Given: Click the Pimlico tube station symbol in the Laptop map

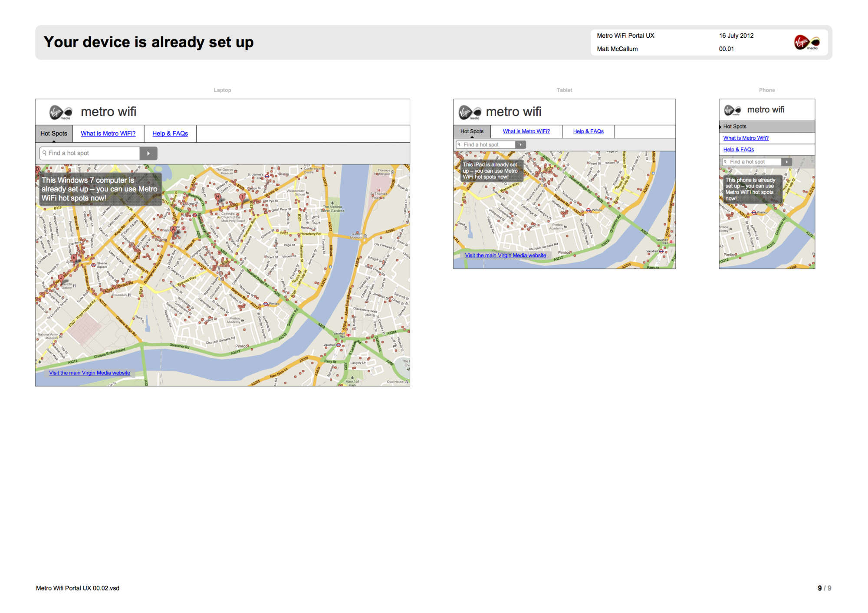Looking at the screenshot, I should click(x=266, y=304).
